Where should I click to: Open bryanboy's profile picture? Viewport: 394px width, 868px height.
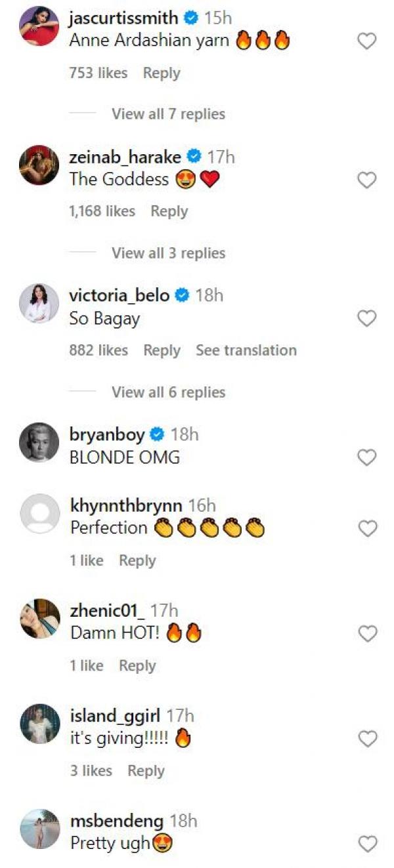[40, 442]
